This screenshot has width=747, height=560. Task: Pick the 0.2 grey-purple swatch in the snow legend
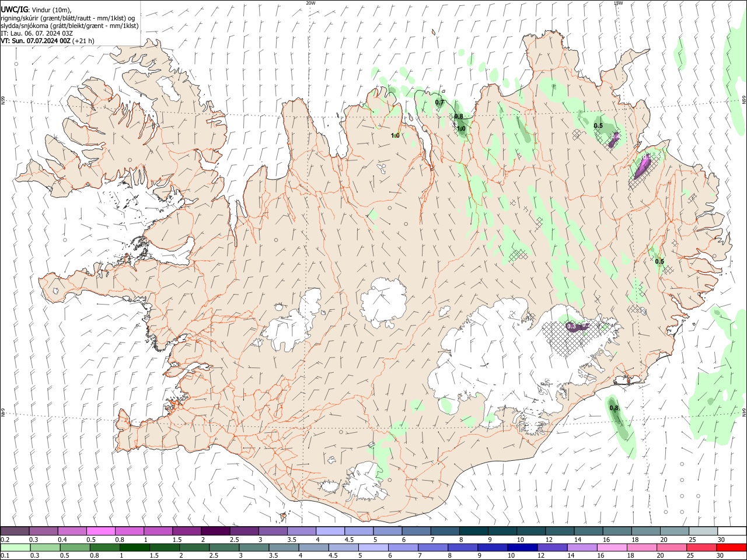(15, 531)
